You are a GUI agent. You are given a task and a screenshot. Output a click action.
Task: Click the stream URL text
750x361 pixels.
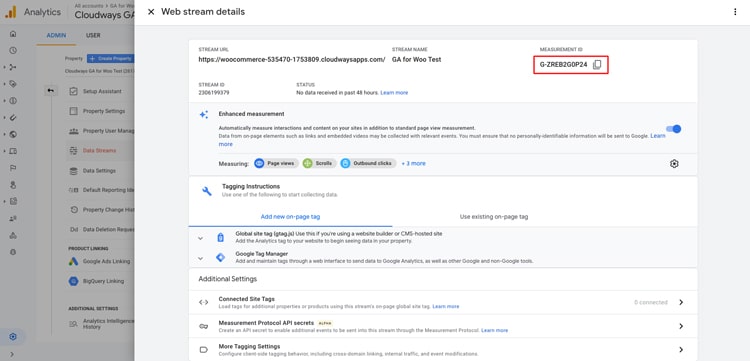point(292,60)
